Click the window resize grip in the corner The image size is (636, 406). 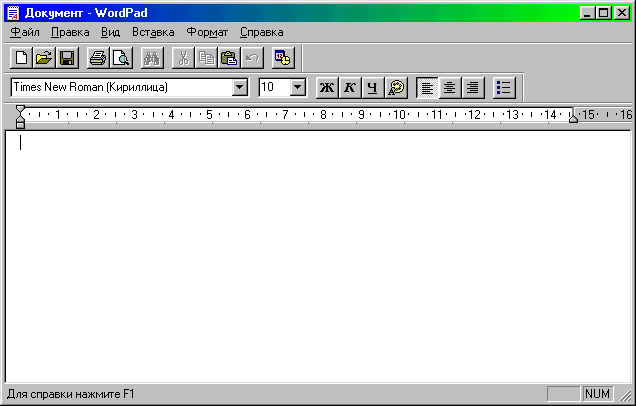coord(625,394)
